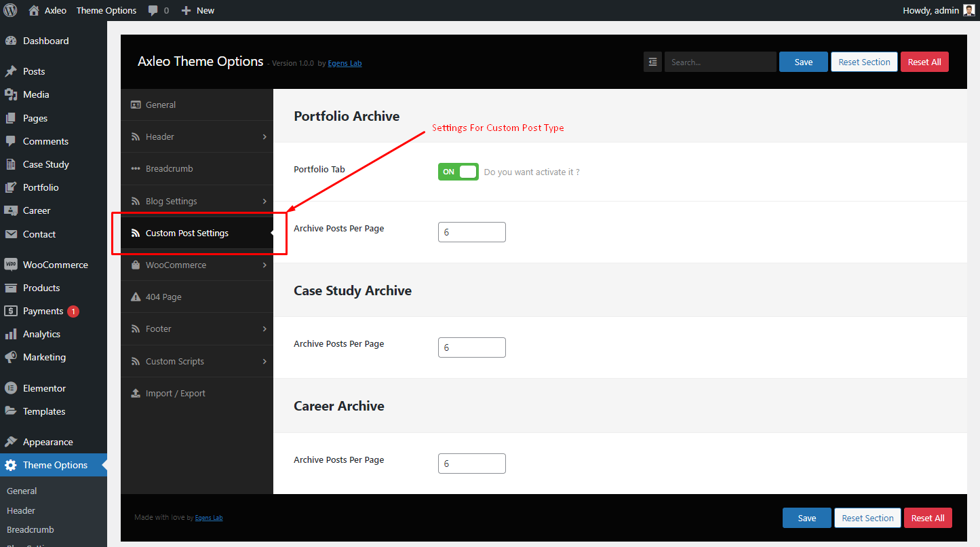This screenshot has height=547, width=980.
Task: Open Analytics bar chart icon
Action: [11, 334]
